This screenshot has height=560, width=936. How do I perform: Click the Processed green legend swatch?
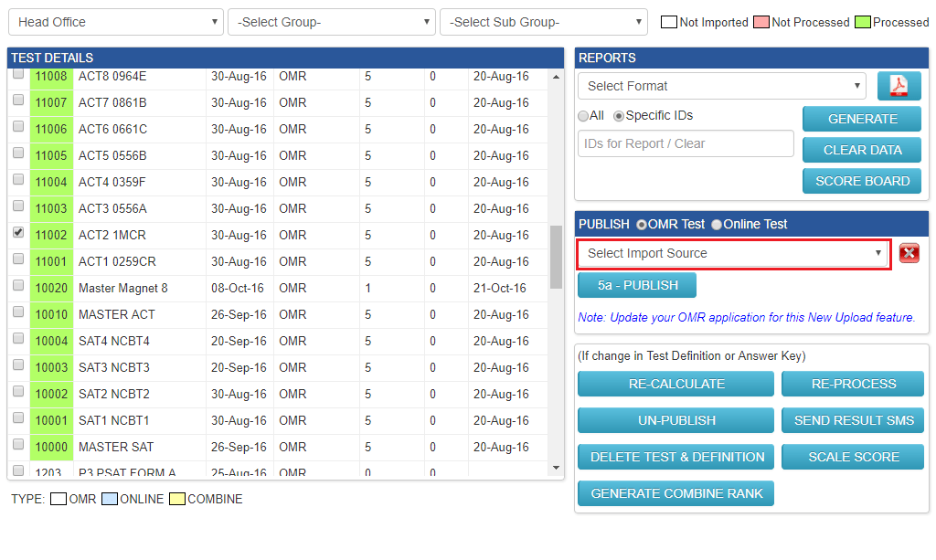(863, 22)
